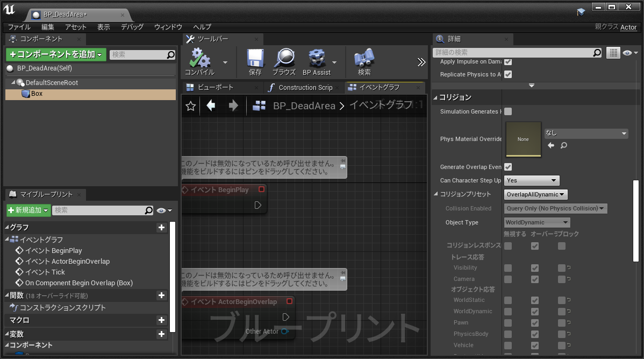Screen dimensions: 644x359
Task: Open ブラウズ magnifier icon in toolbar
Action: point(284,58)
